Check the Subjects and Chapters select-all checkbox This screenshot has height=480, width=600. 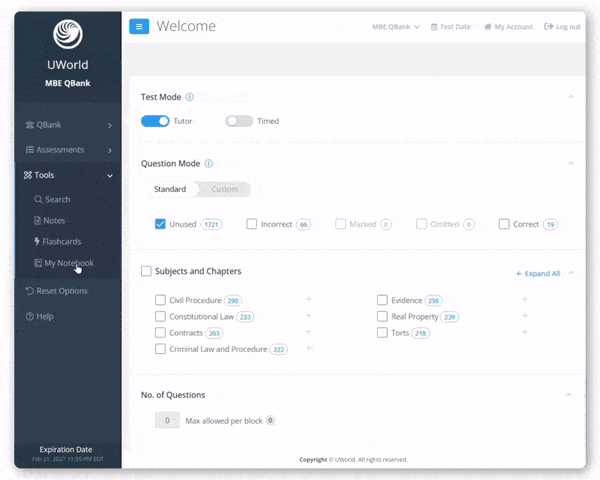click(x=146, y=271)
